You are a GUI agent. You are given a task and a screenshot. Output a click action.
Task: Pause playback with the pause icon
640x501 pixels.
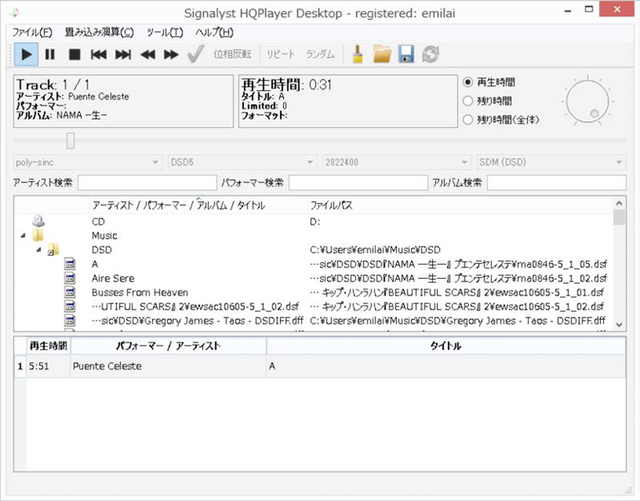50,54
